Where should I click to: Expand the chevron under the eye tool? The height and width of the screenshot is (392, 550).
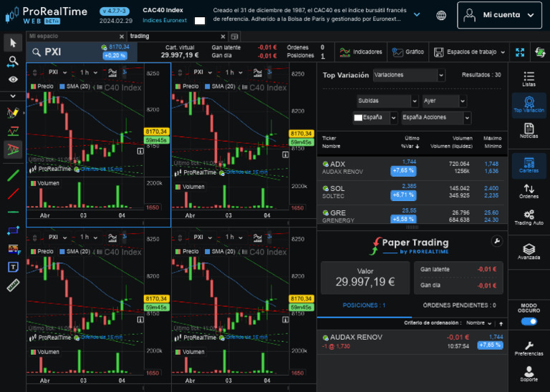pos(13,96)
